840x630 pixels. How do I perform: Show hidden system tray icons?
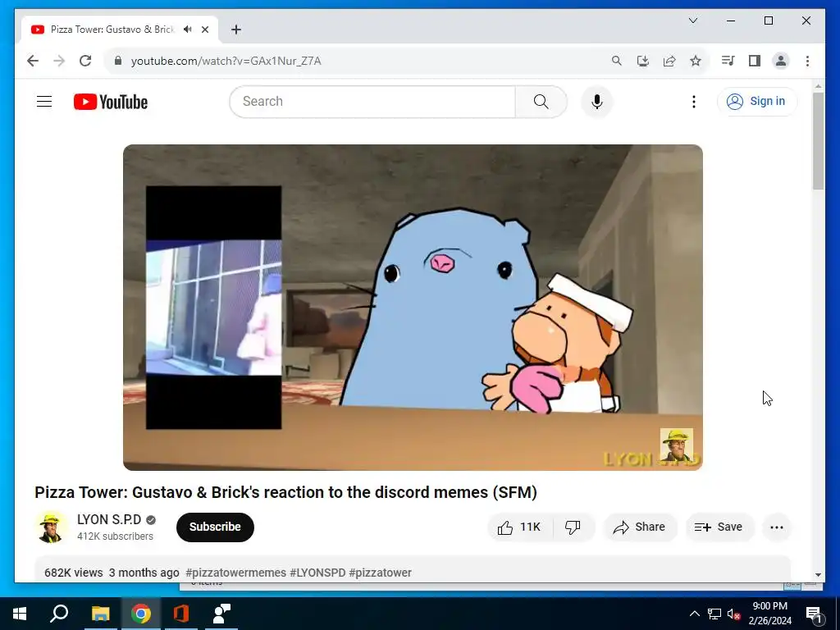(x=694, y=614)
